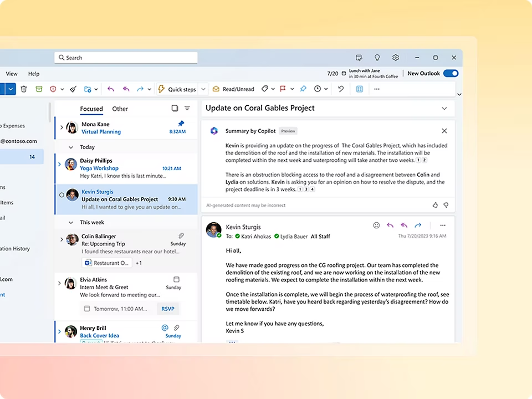Image resolution: width=532 pixels, height=399 pixels.
Task: Delete the selected email with trash icon
Action: click(23, 89)
